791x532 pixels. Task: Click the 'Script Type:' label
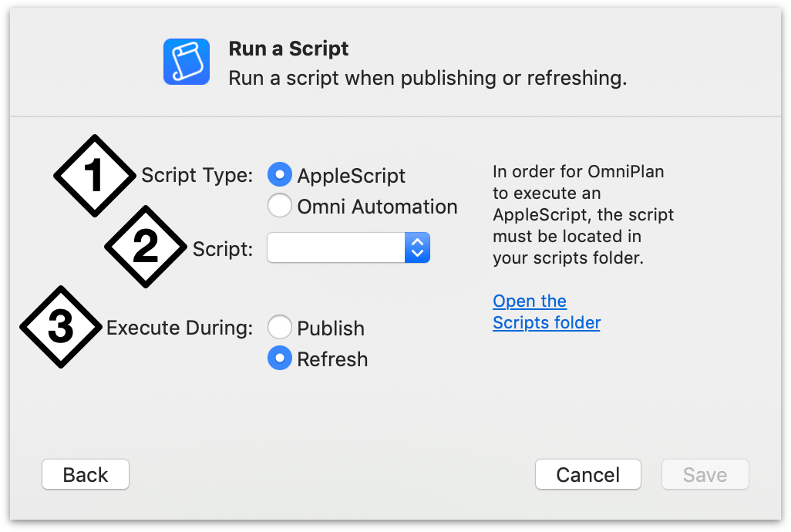coord(197,176)
